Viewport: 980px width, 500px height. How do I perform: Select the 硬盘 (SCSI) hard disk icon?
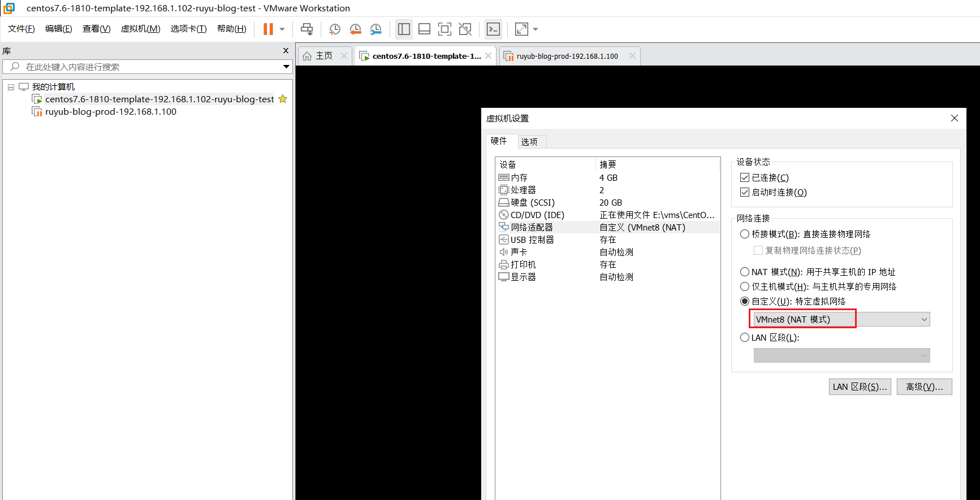504,202
